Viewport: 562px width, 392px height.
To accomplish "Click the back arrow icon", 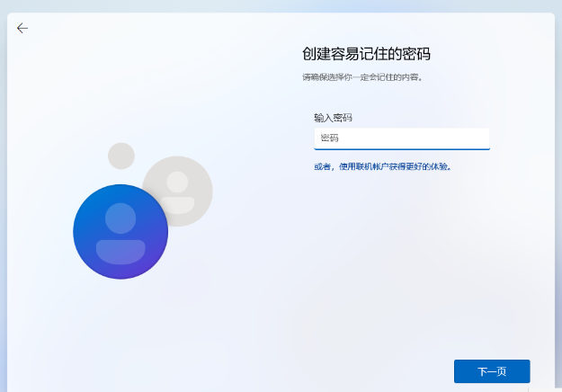I will coord(22,28).
